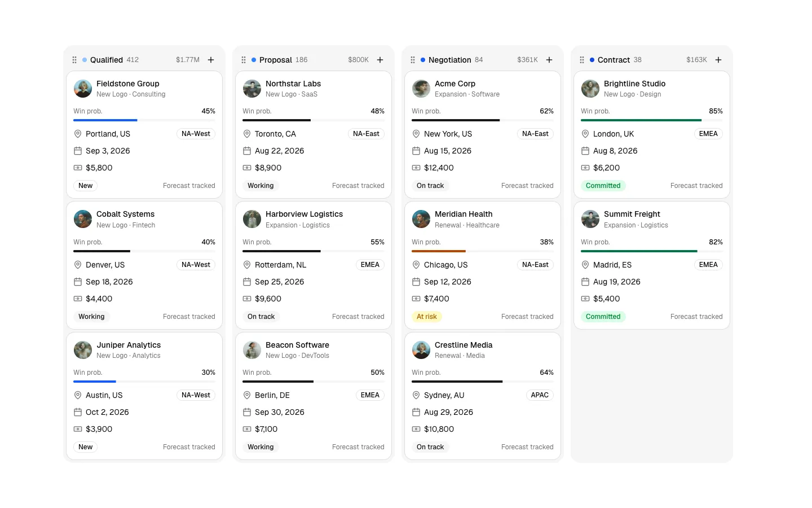Click the Fieldstone Group avatar
Image resolution: width=812 pixels, height=508 pixels.
pos(83,89)
